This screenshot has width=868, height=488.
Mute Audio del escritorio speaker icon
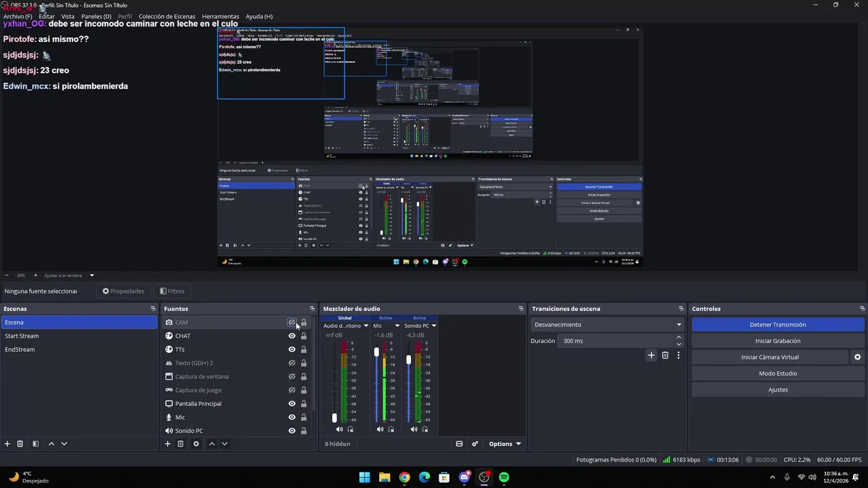(x=339, y=429)
